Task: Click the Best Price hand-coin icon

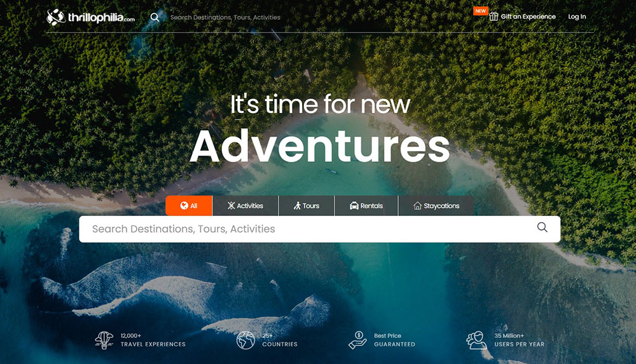Action: 357,340
